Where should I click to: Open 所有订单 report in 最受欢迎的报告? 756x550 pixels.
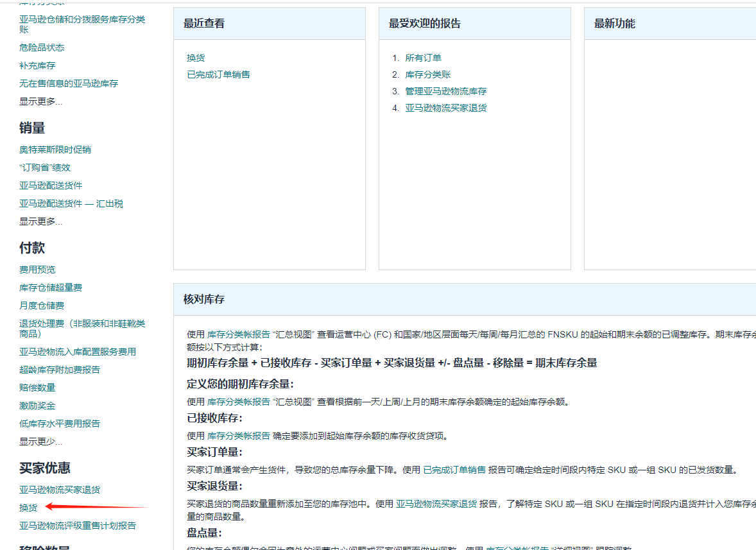coord(423,58)
